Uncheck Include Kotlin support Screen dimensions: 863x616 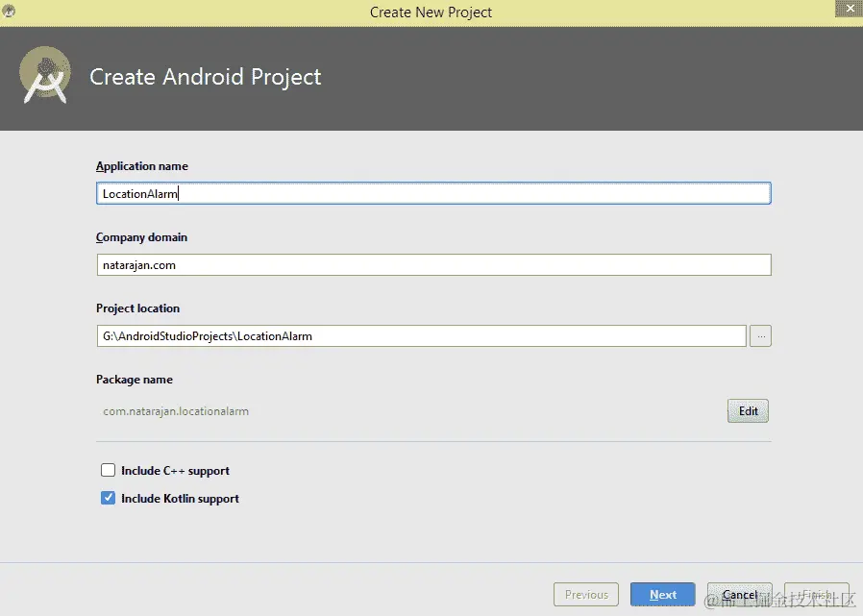coord(108,498)
